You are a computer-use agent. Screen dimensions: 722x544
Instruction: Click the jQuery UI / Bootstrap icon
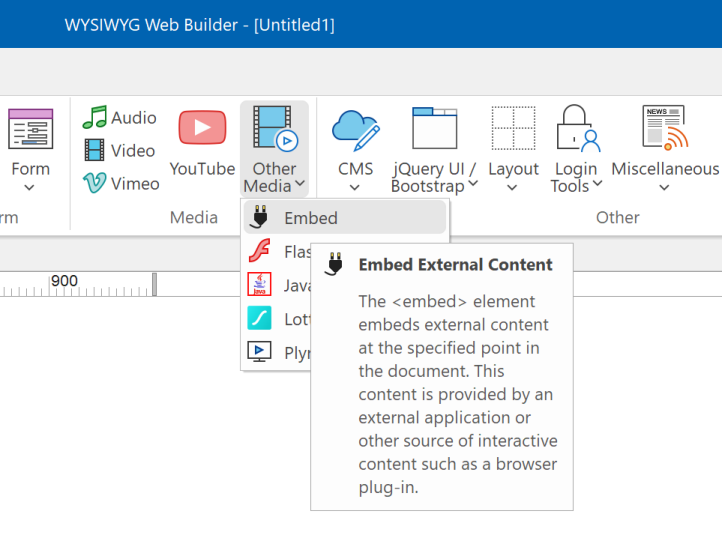[435, 128]
